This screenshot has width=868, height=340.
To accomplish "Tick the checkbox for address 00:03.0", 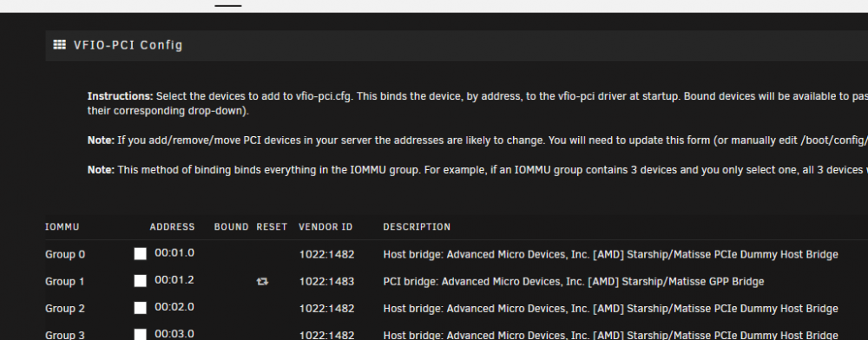I will [x=140, y=334].
